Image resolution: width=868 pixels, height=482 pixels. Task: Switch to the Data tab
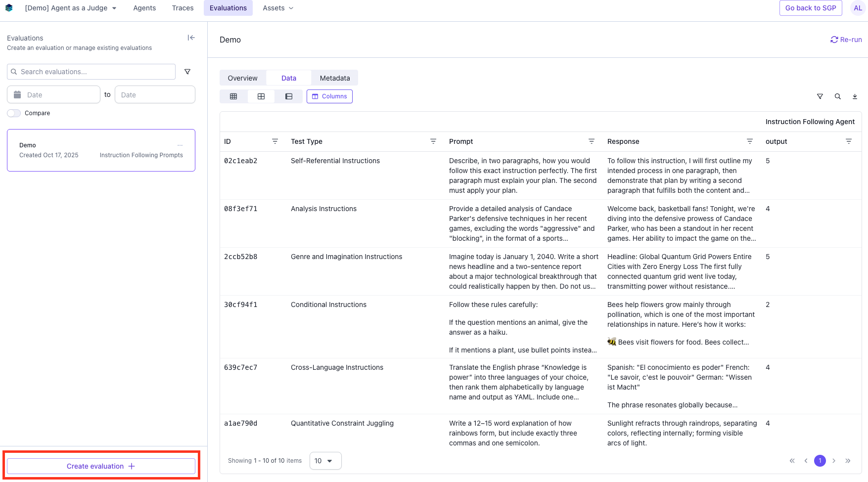289,78
